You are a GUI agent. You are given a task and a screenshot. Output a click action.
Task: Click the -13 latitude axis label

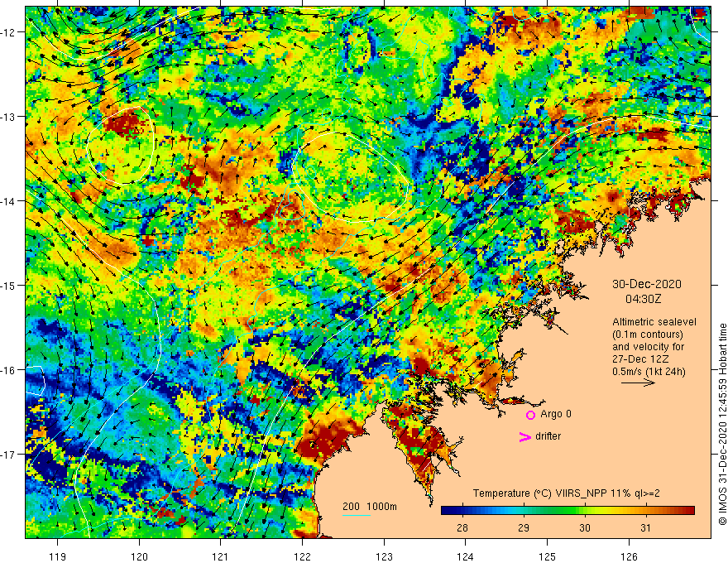click(x=8, y=117)
